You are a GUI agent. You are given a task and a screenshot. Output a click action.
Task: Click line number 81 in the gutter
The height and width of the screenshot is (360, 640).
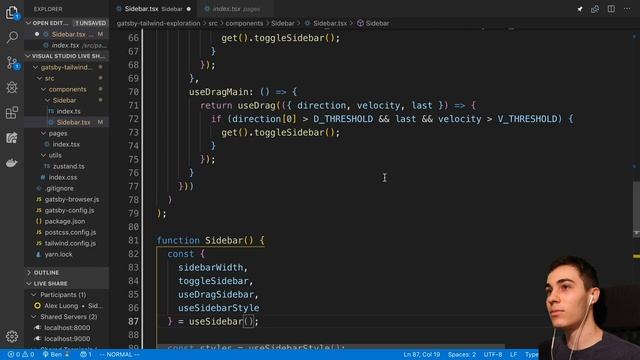pos(133,240)
